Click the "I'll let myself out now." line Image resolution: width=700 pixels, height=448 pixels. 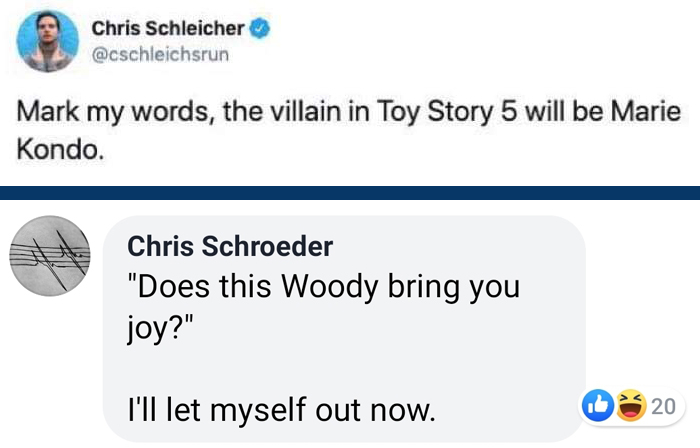pyautogui.click(x=281, y=408)
